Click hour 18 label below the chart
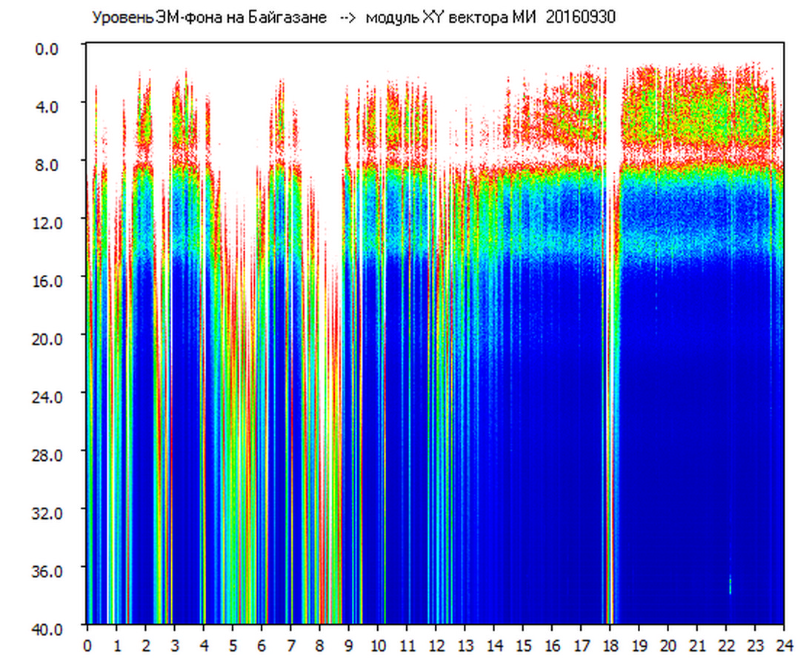This screenshot has width=812, height=667. pos(610,645)
